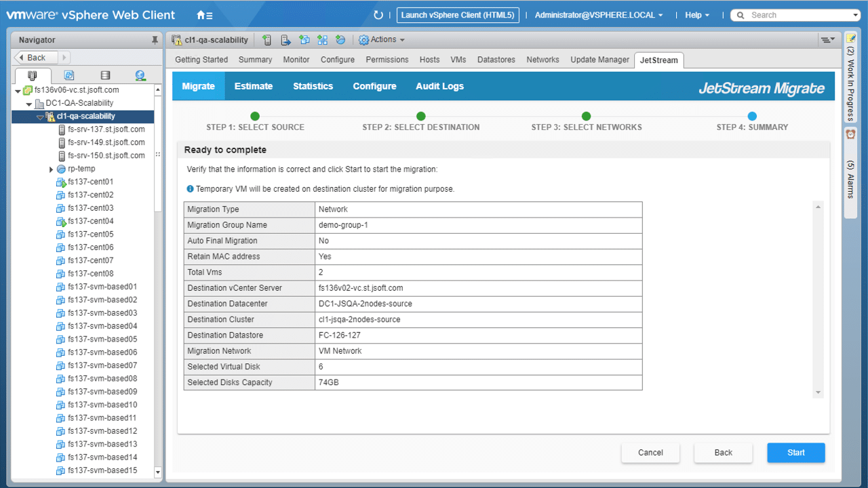Click the Step 2 Select Destination circle

[x=421, y=117]
